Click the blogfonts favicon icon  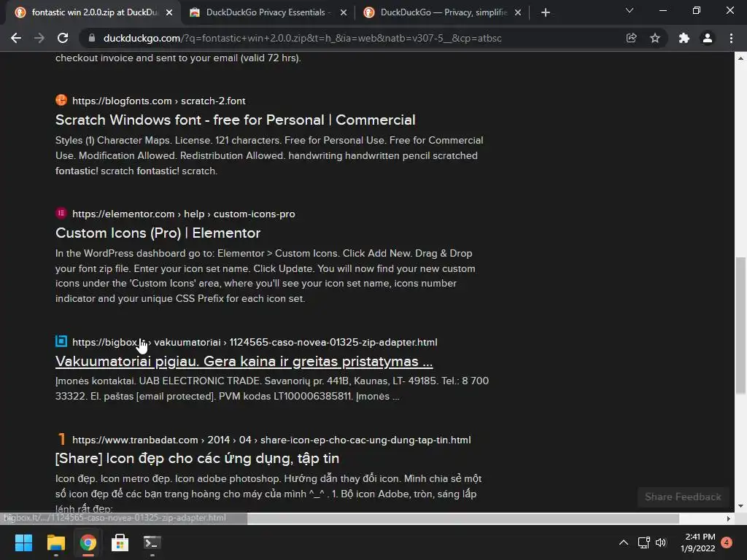pos(61,100)
